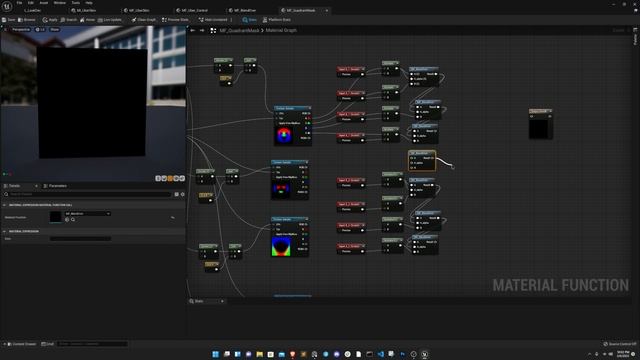Reset Material Function to default value
The image size is (640, 360).
point(173,218)
